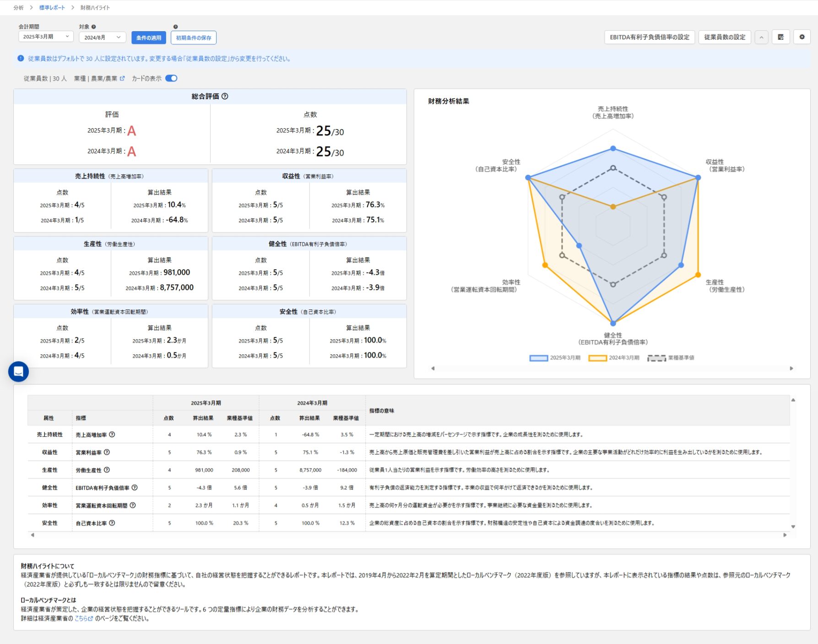Open the 会計期間 dropdown

point(46,37)
